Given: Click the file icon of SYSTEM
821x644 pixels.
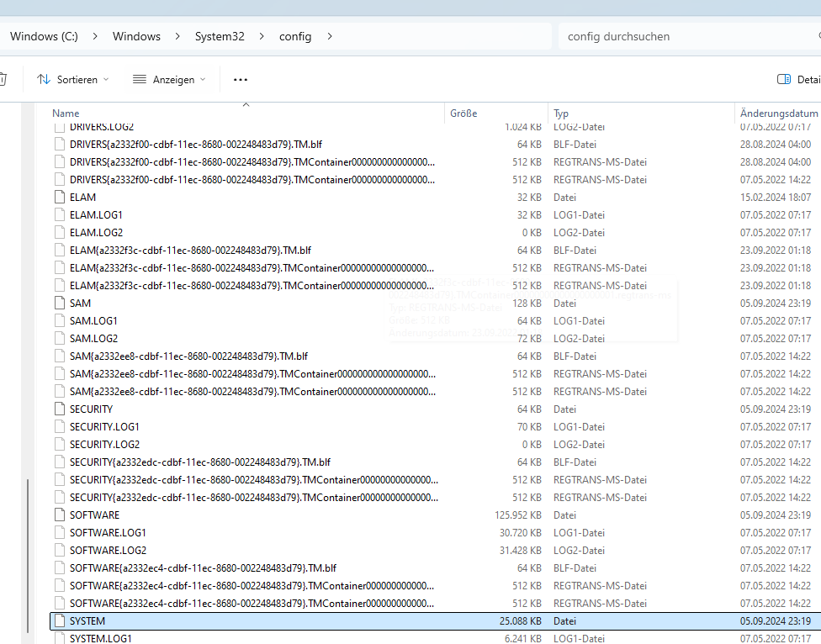Looking at the screenshot, I should click(x=61, y=621).
